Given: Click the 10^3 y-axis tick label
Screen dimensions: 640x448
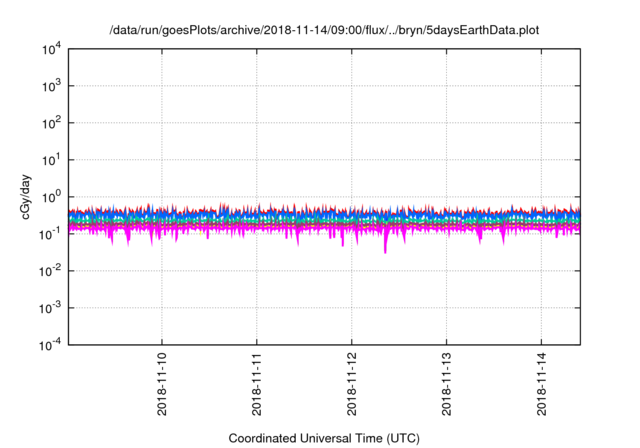Looking at the screenshot, I should pos(51,86).
